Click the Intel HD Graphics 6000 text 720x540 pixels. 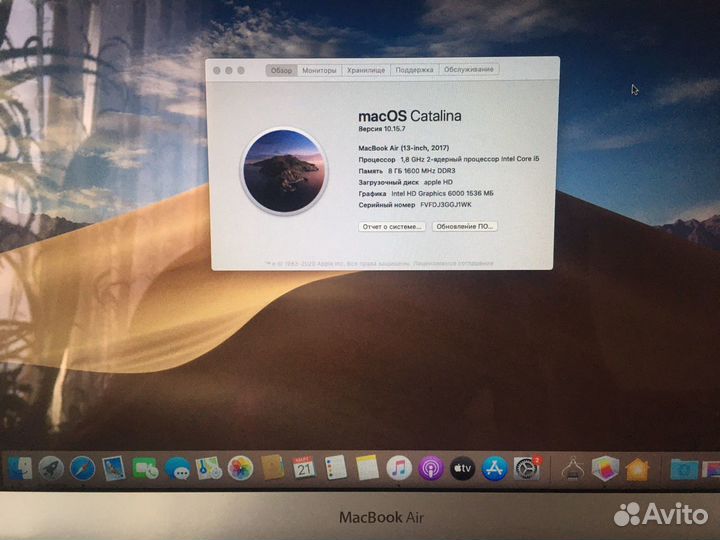coord(442,193)
